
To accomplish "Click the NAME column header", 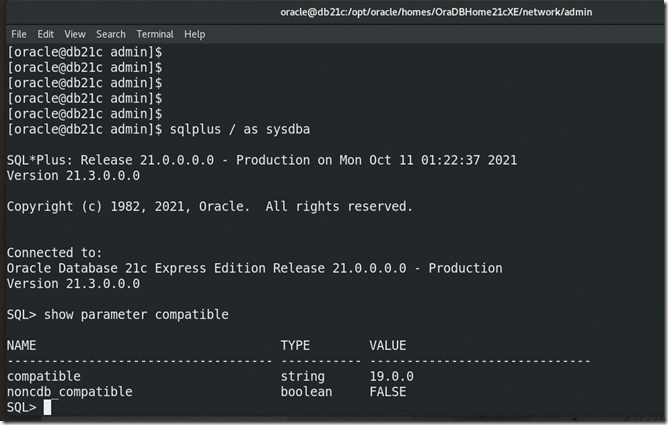I will (23, 345).
